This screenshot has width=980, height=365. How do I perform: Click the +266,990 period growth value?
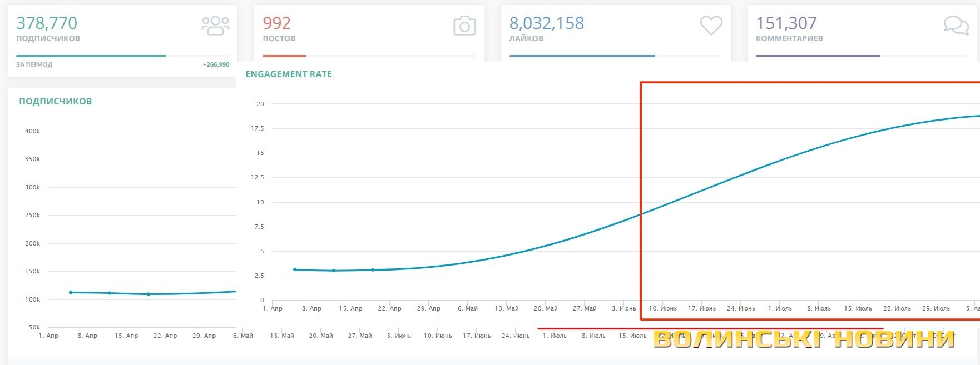pyautogui.click(x=216, y=65)
